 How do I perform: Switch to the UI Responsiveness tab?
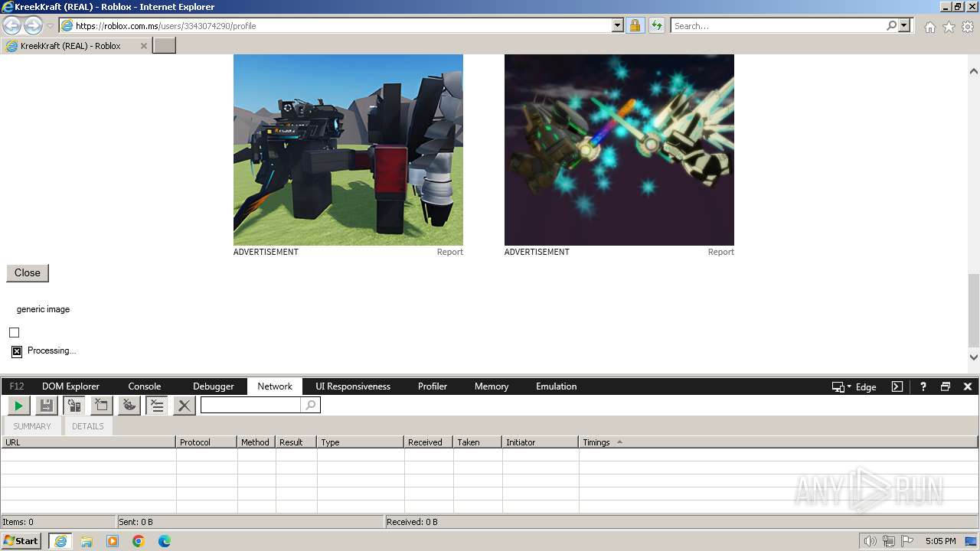click(x=353, y=386)
